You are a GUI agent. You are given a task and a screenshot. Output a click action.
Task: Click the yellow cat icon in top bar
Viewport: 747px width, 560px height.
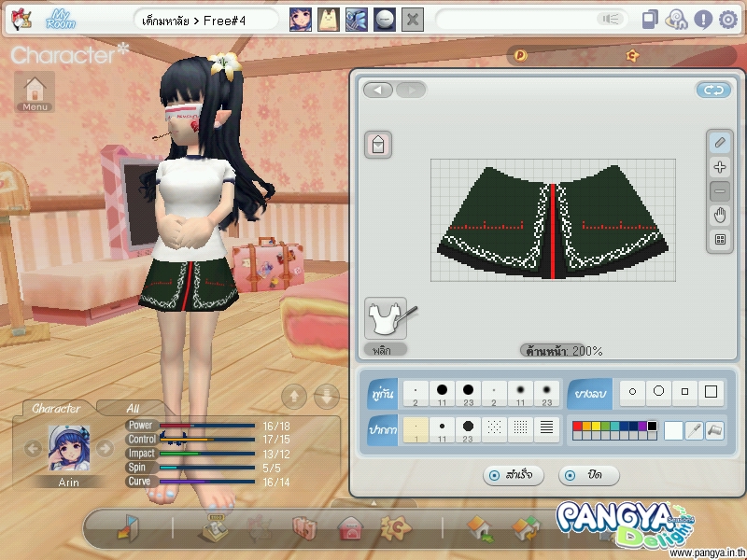(x=329, y=20)
